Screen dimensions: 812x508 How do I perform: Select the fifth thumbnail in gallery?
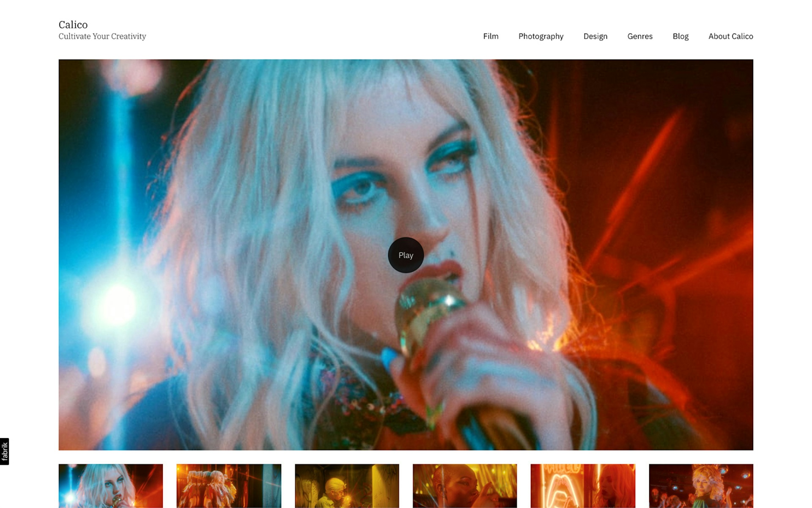click(x=582, y=486)
